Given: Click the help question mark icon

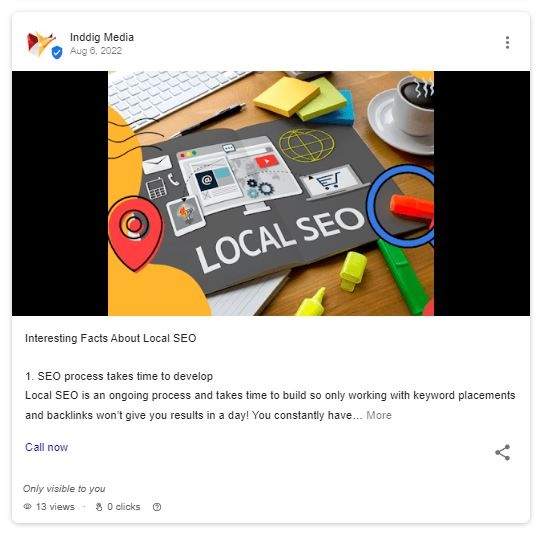Looking at the screenshot, I should (157, 507).
